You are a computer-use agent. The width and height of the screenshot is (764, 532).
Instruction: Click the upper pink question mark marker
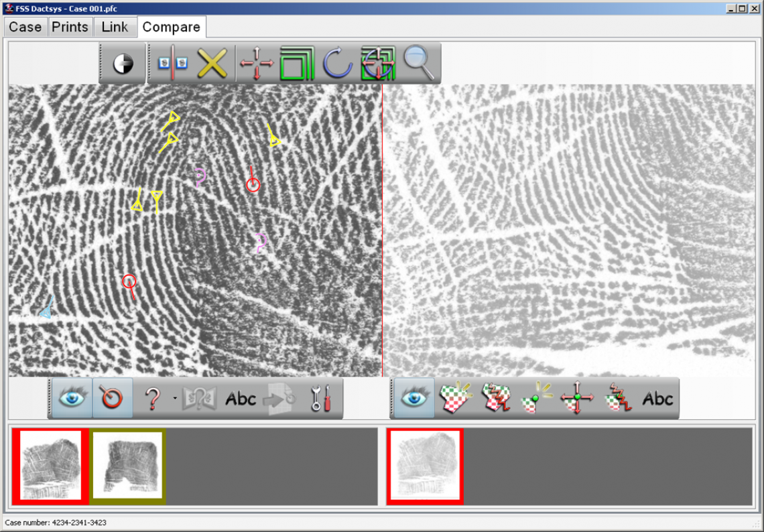pos(200,178)
